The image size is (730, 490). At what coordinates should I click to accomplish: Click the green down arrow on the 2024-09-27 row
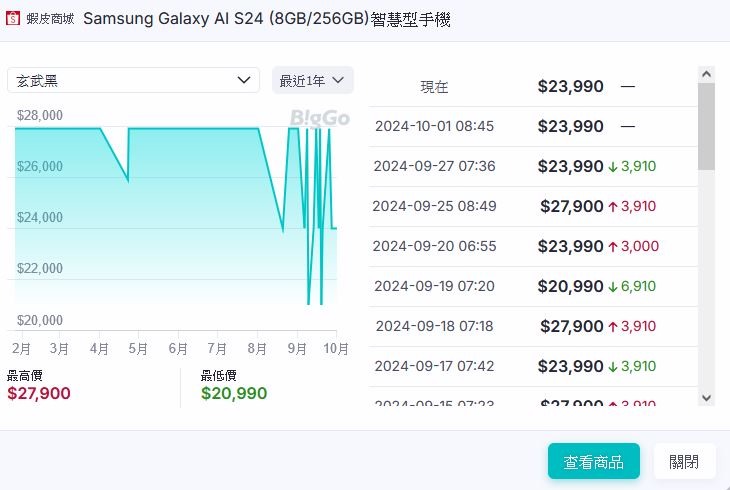coord(613,166)
